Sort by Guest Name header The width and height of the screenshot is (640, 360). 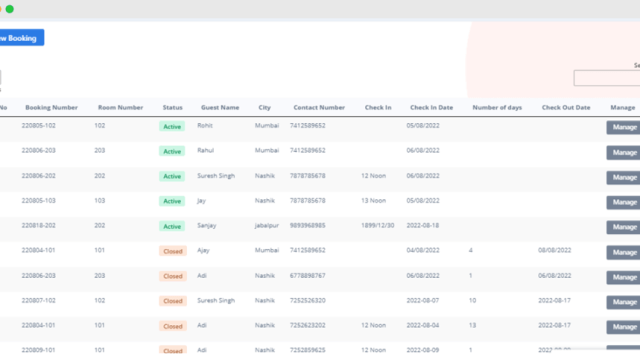point(220,107)
